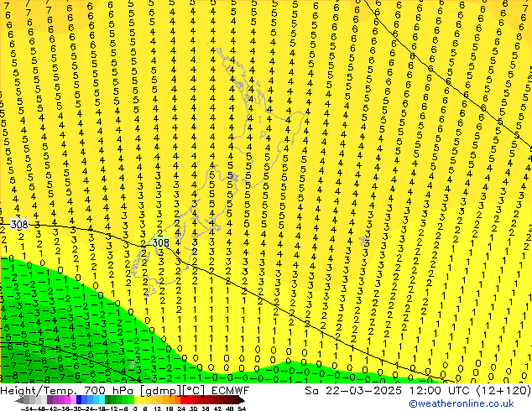Image resolution: width=532 pixels, height=411 pixels.
Task: Click the 308 contour label near South Island
Action: click(x=160, y=242)
